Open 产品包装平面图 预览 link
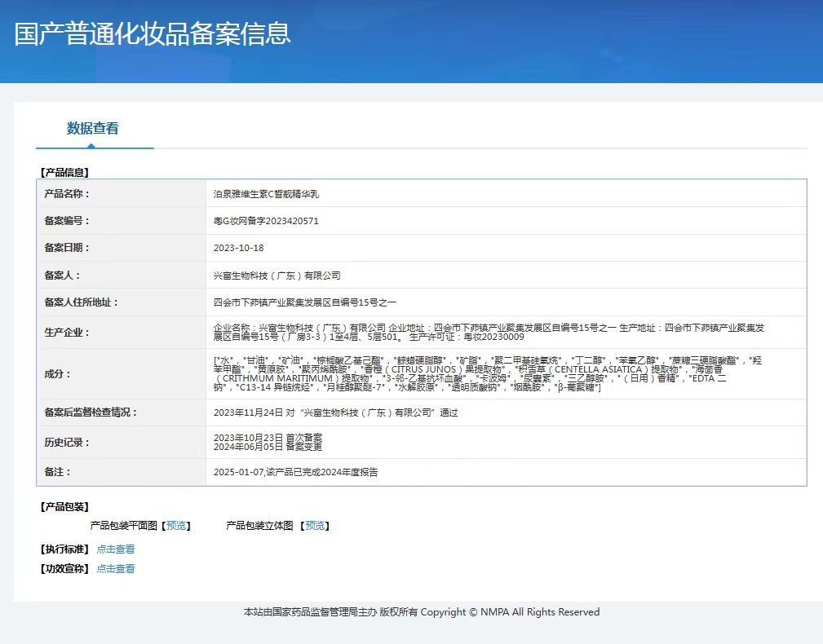Image resolution: width=823 pixels, height=644 pixels. 176,526
